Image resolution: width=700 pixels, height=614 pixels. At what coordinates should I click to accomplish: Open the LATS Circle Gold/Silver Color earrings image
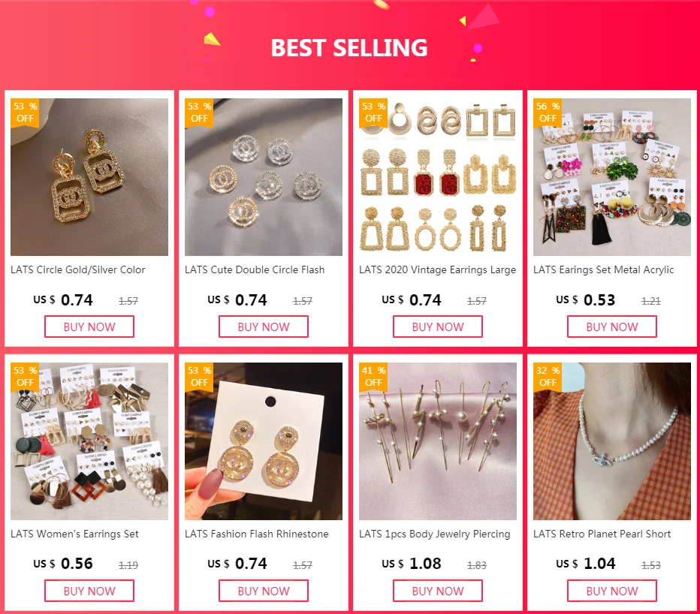(89, 177)
